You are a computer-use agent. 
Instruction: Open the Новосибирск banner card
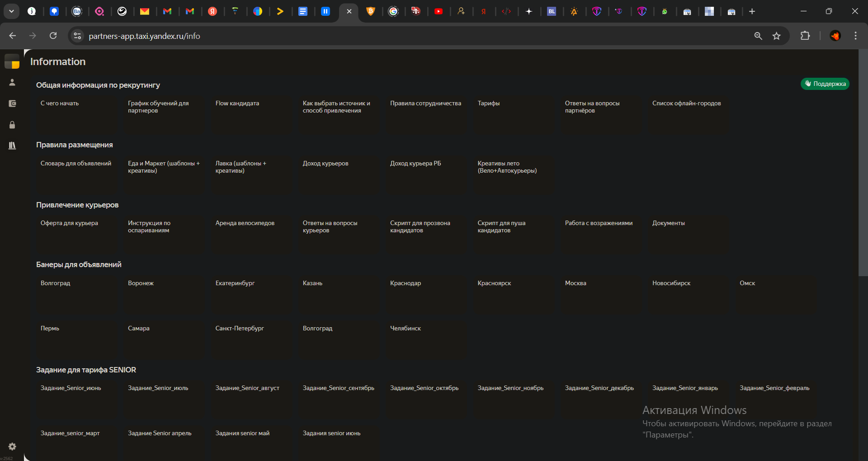pos(688,294)
